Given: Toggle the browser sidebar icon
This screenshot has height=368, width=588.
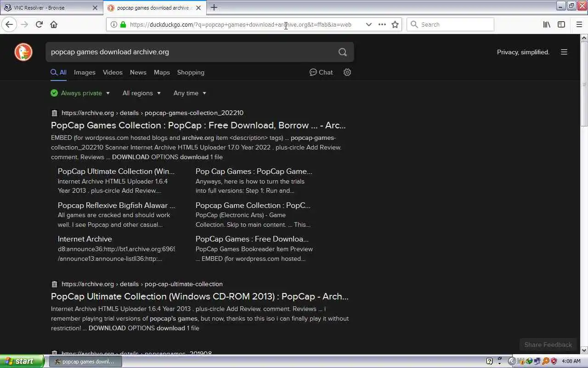Looking at the screenshot, I should [561, 24].
